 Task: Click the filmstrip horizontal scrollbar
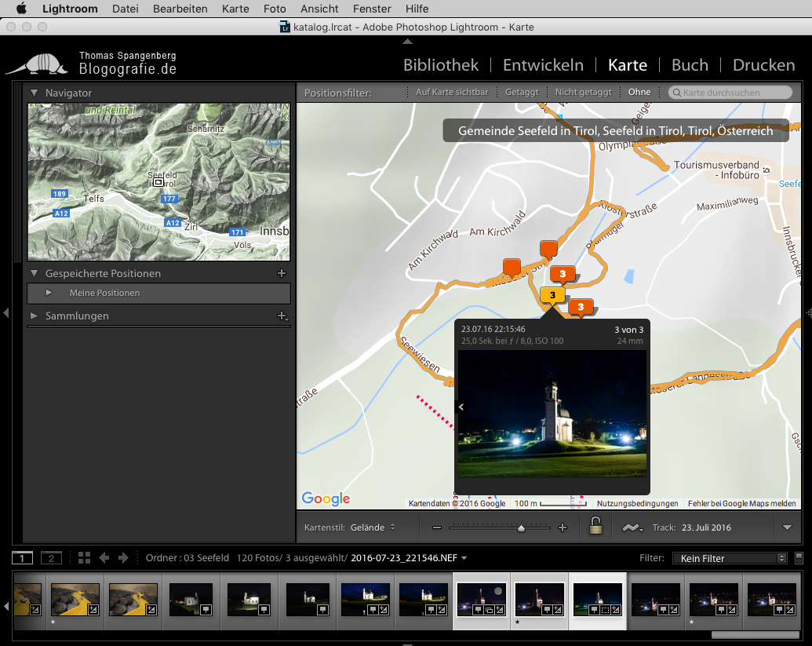pyautogui.click(x=755, y=634)
